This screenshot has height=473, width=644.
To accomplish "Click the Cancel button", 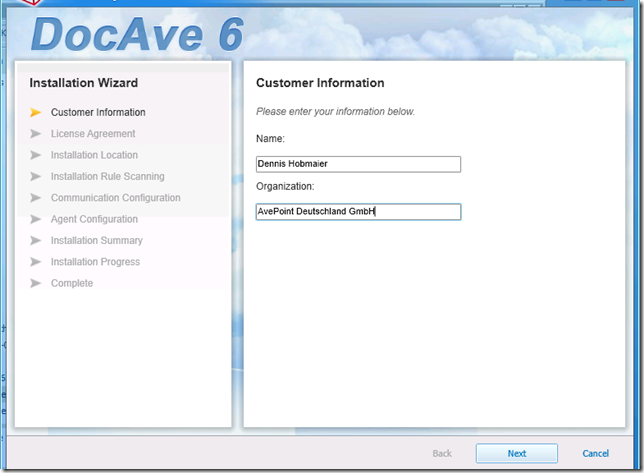I will [596, 453].
